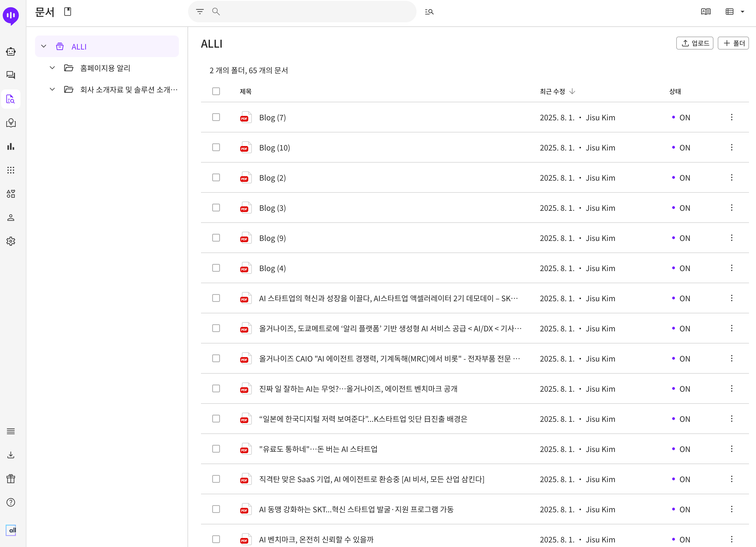This screenshot has height=547, width=756.
Task: Click the magnifier search icon in search bar
Action: coord(216,12)
